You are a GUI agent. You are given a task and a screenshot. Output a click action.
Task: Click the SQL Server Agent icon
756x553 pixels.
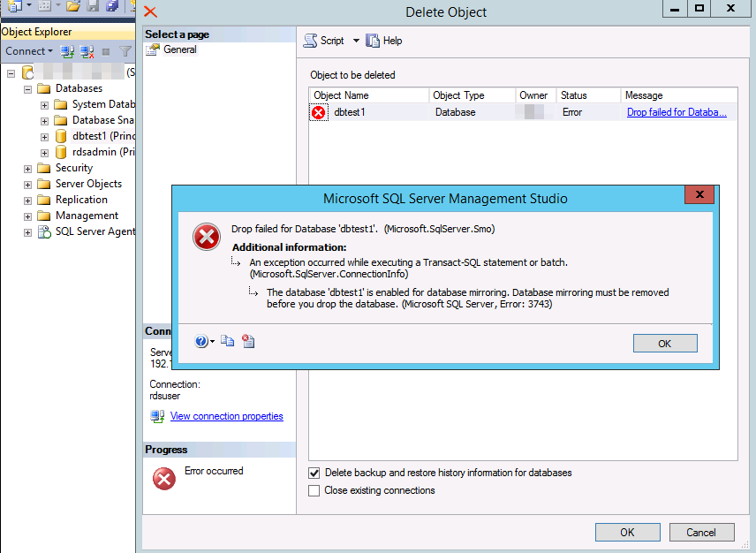click(x=44, y=232)
